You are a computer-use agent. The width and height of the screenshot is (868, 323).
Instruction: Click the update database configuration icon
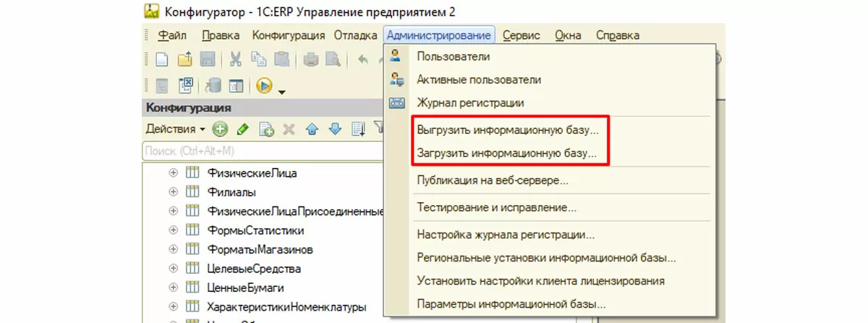(213, 85)
